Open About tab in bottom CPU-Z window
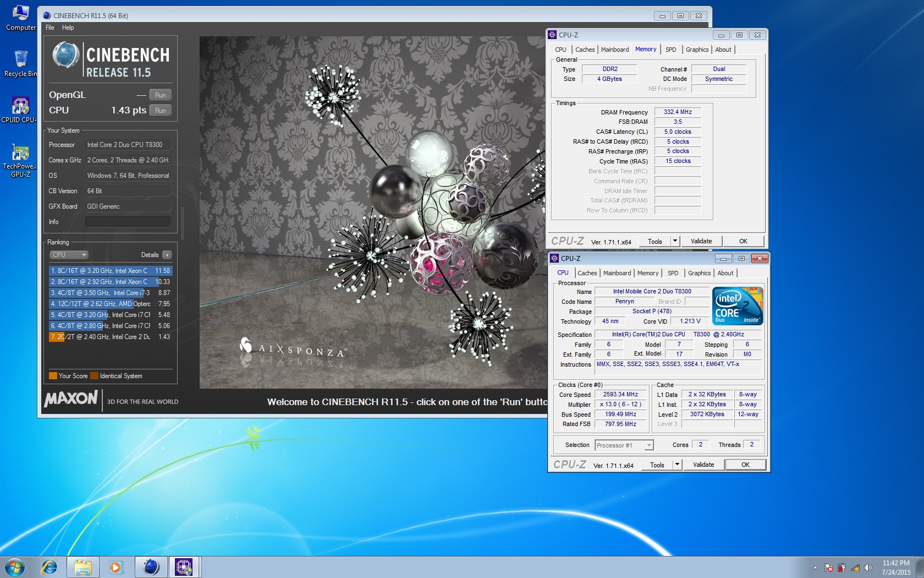 click(x=725, y=273)
